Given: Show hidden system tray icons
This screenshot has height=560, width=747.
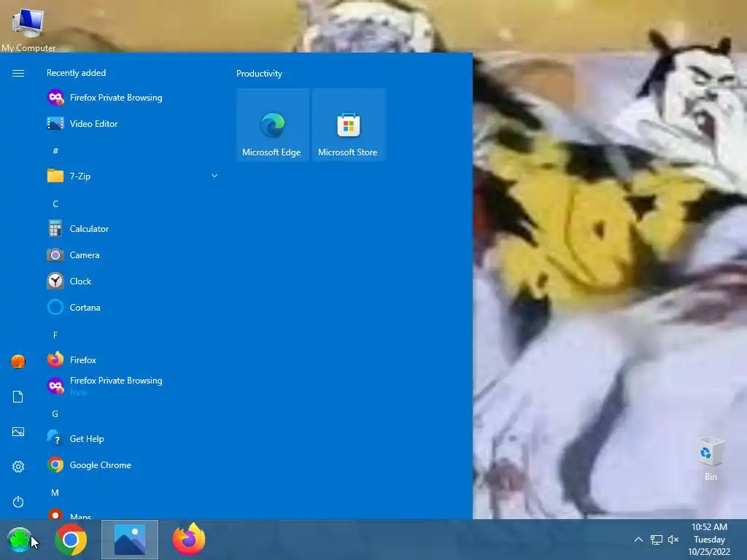Looking at the screenshot, I should pos(638,540).
